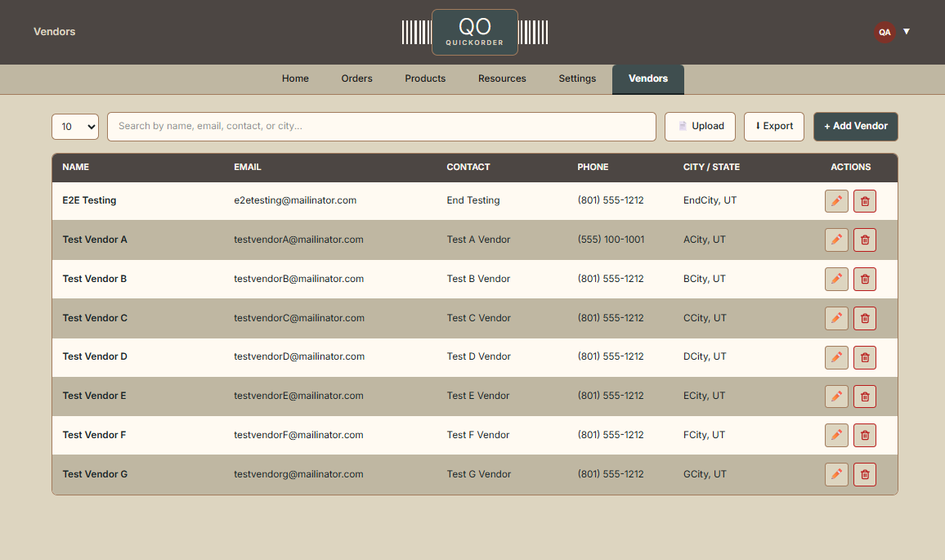Open the rows-per-page dropdown showing 10

pos(75,127)
